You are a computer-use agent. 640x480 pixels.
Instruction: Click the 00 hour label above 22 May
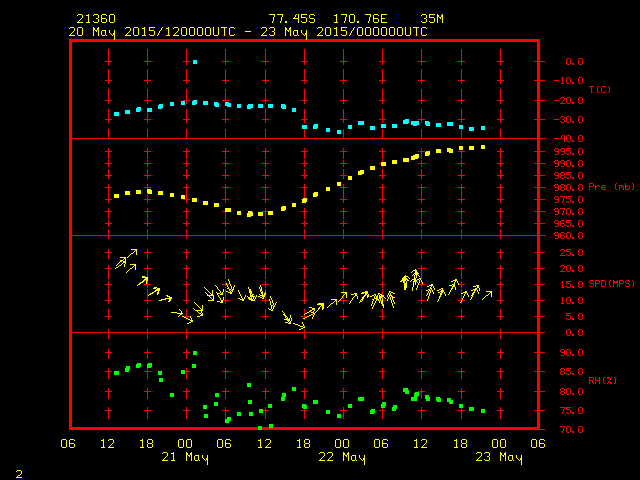(342, 444)
